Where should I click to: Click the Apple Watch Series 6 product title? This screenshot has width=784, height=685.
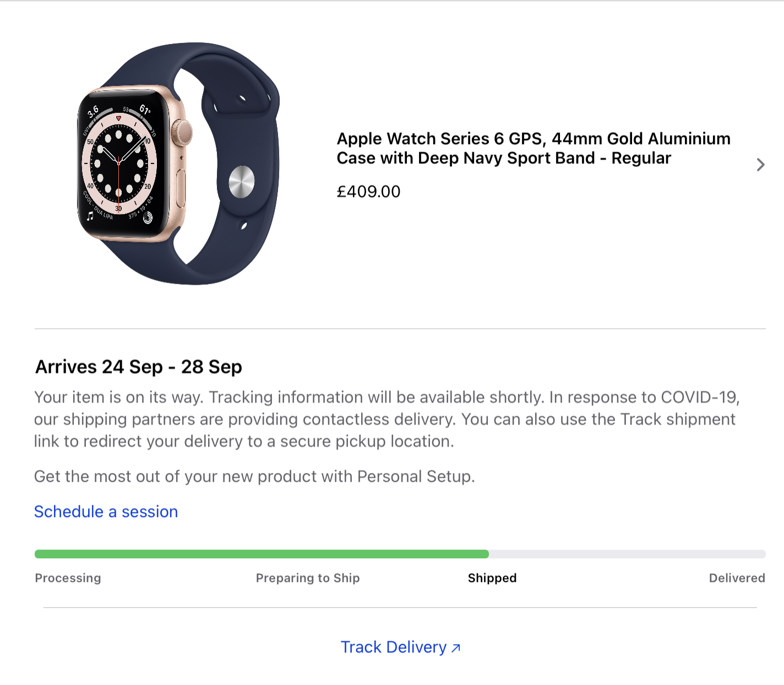533,148
